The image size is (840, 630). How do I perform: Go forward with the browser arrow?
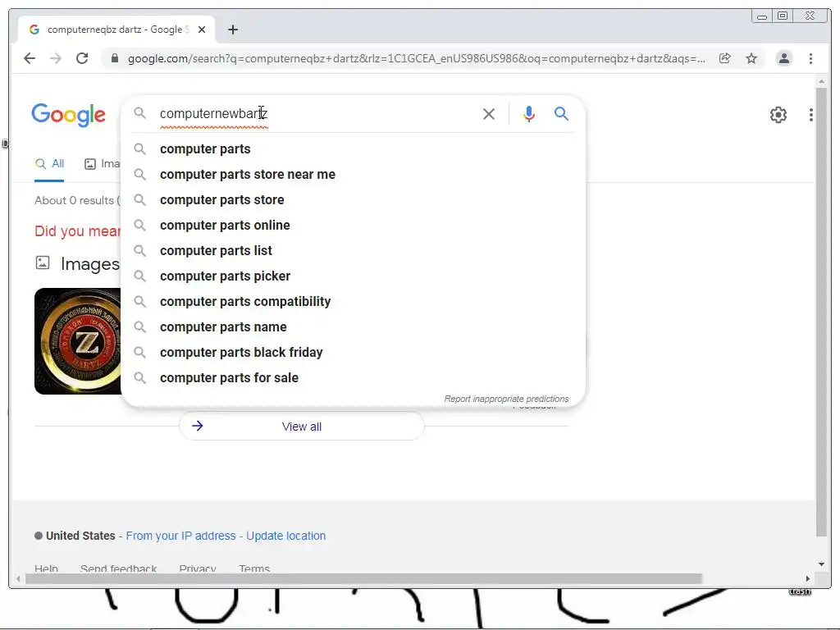pos(56,58)
